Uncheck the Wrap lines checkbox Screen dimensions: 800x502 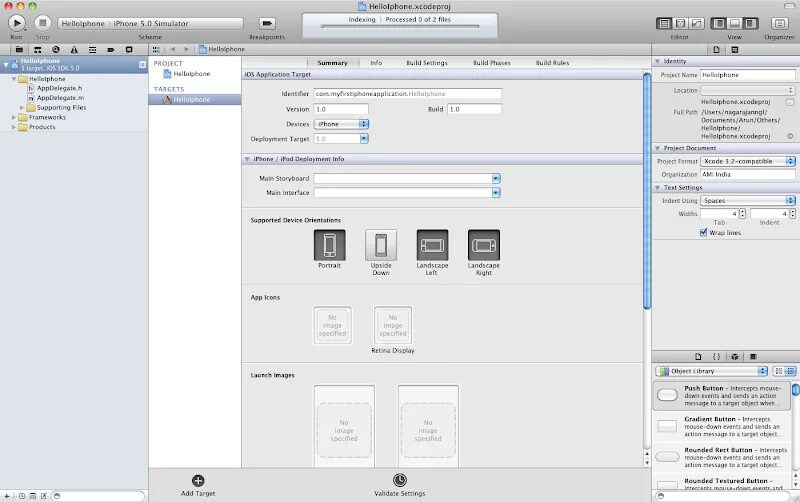(x=704, y=233)
